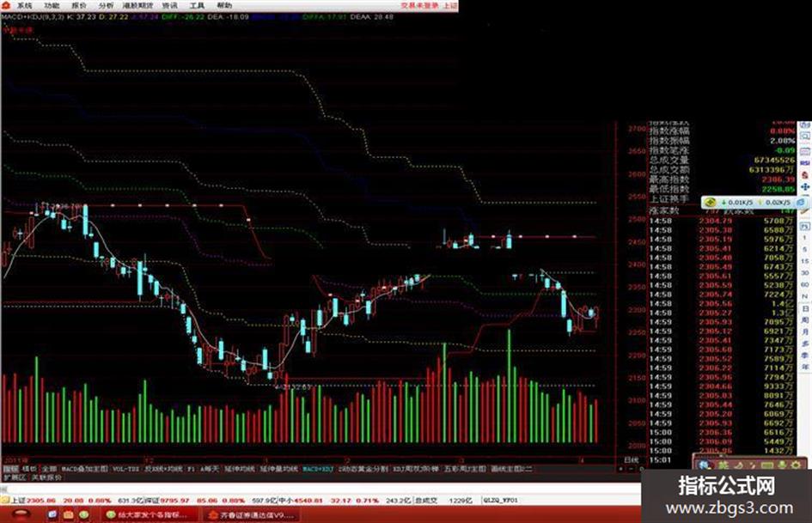Select the 延伸量均线 tab
The height and width of the screenshot is (523, 812).
pyautogui.click(x=278, y=469)
